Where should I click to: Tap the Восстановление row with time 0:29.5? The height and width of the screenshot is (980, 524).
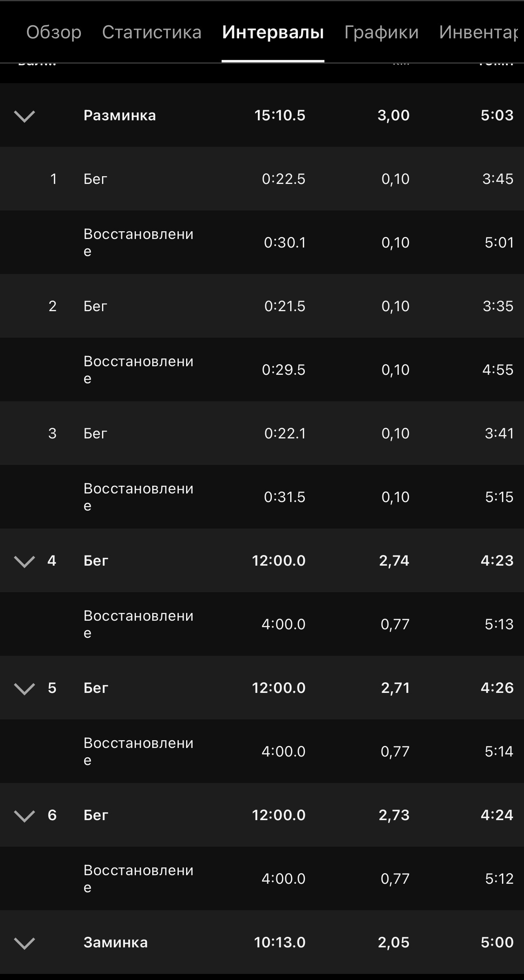pyautogui.click(x=262, y=369)
